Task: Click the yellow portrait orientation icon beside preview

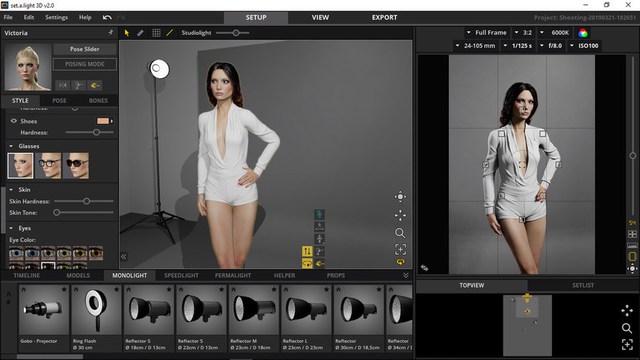Action: [x=632, y=256]
